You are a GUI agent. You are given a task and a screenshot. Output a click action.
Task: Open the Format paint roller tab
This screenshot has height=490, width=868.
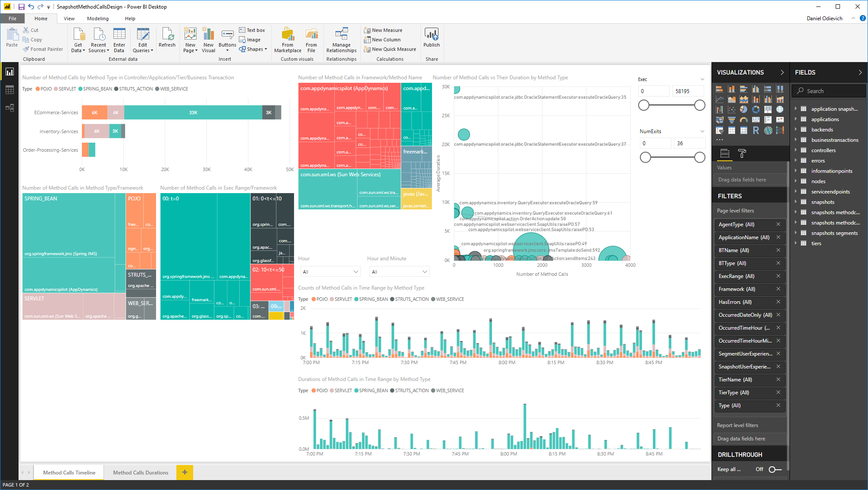[742, 153]
